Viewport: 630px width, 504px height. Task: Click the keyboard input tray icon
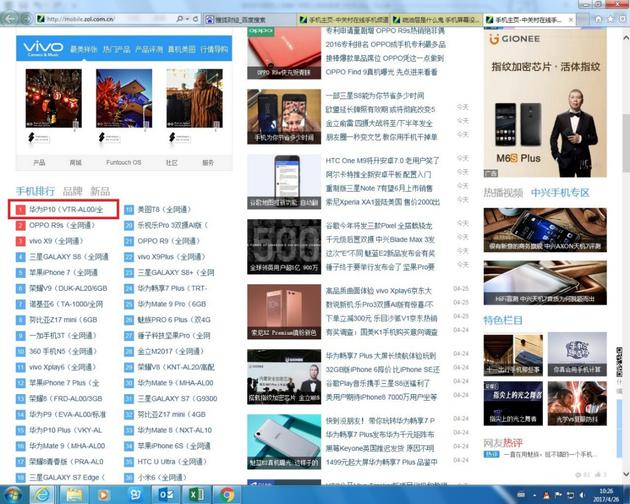[x=521, y=495]
